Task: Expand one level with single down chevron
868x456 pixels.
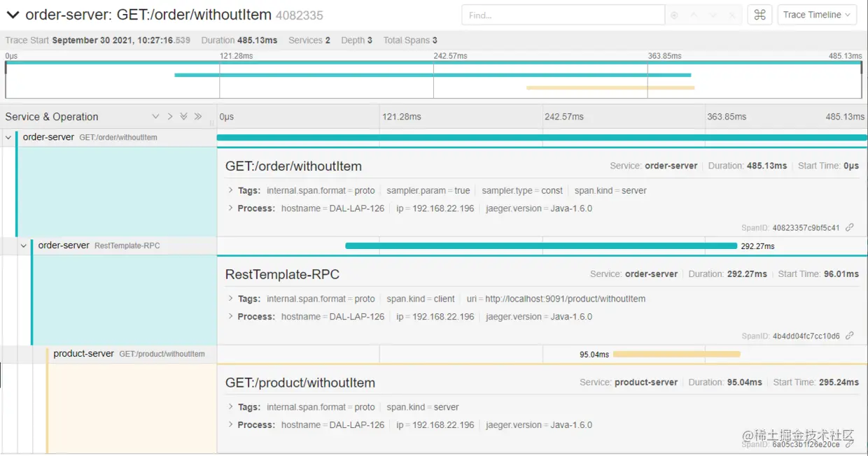Action: [x=155, y=117]
